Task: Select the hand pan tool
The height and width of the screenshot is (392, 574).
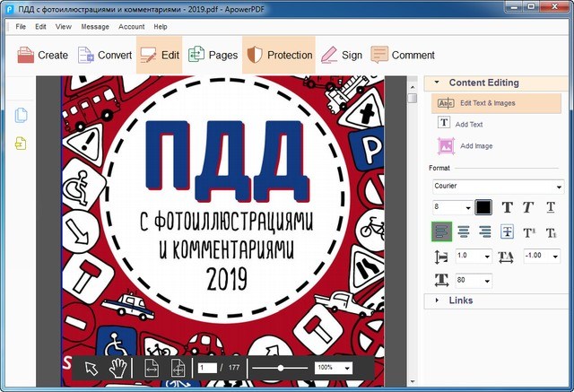Action: 116,368
